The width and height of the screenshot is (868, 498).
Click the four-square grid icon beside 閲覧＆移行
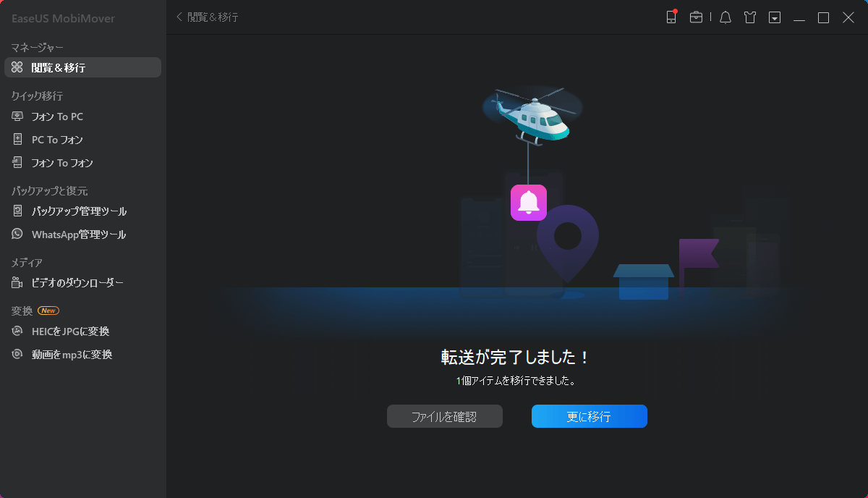(x=16, y=67)
